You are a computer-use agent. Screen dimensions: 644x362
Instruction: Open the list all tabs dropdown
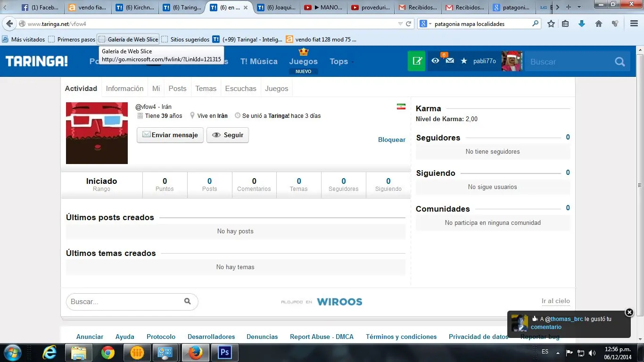click(579, 7)
